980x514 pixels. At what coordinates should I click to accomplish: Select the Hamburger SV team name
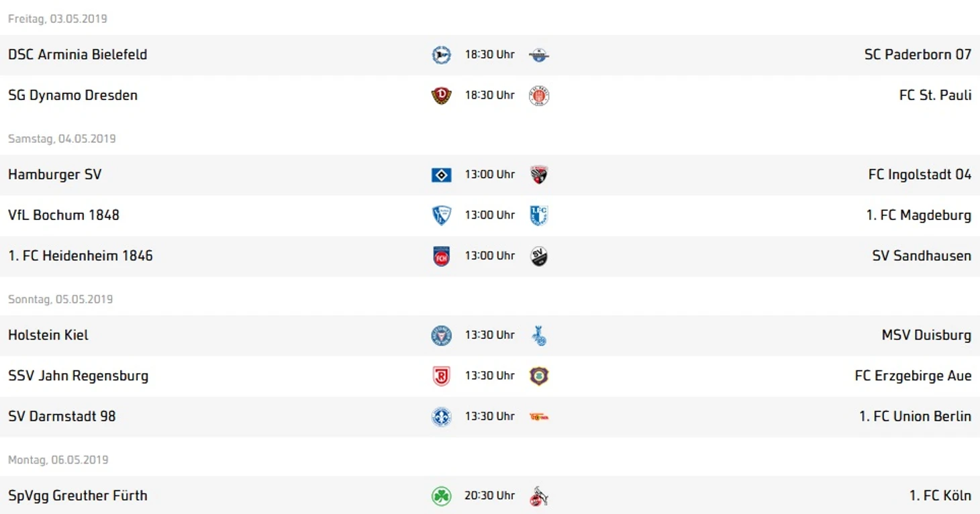(x=54, y=174)
